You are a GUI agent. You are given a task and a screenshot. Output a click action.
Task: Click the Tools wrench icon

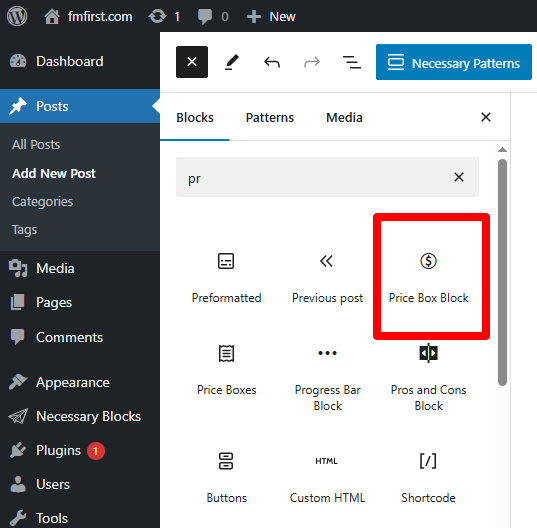pos(18,518)
